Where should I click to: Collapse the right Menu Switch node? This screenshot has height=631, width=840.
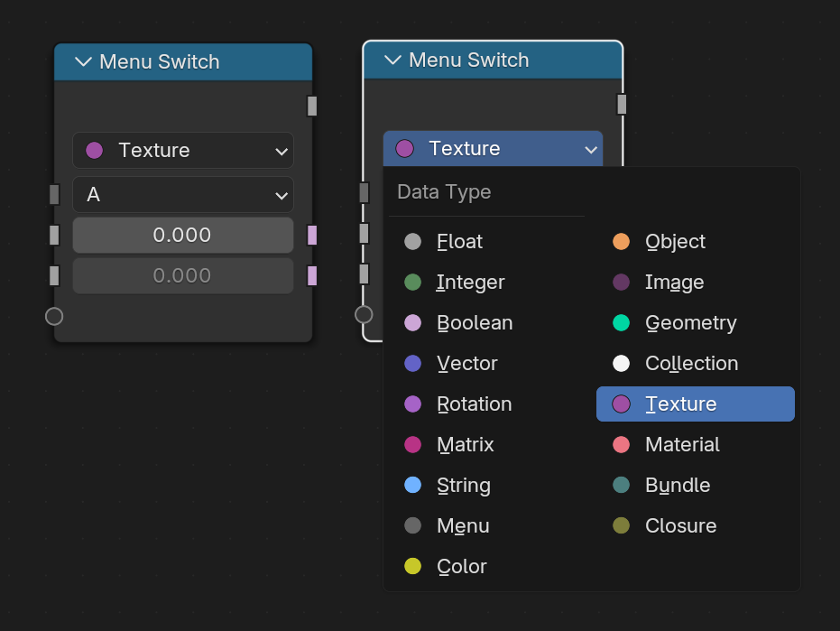coord(392,60)
